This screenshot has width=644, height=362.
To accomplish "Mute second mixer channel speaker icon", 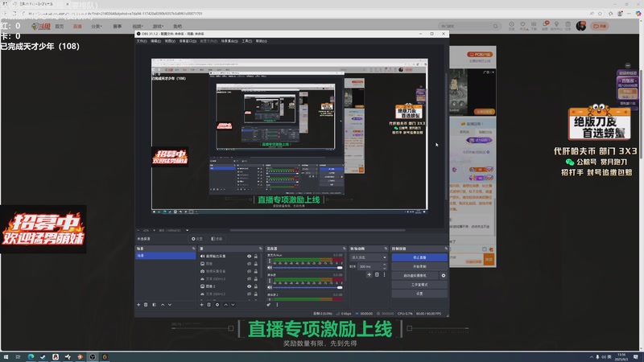I will pyautogui.click(x=270, y=287).
